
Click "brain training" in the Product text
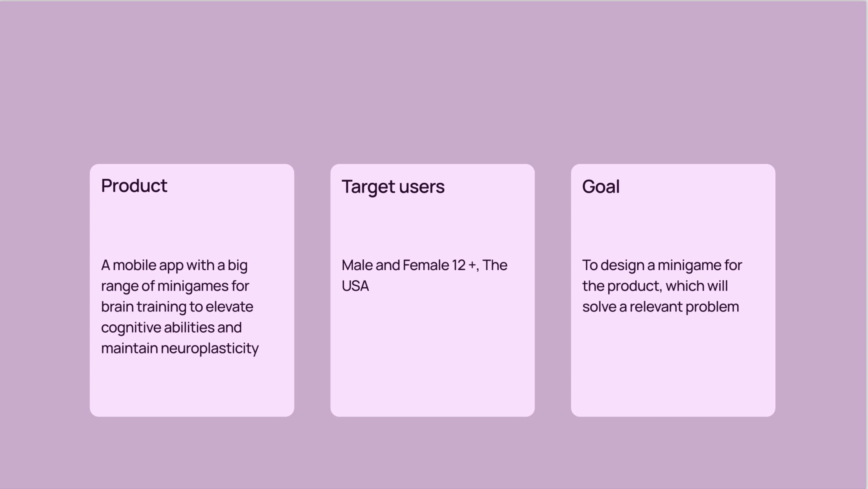click(x=143, y=307)
